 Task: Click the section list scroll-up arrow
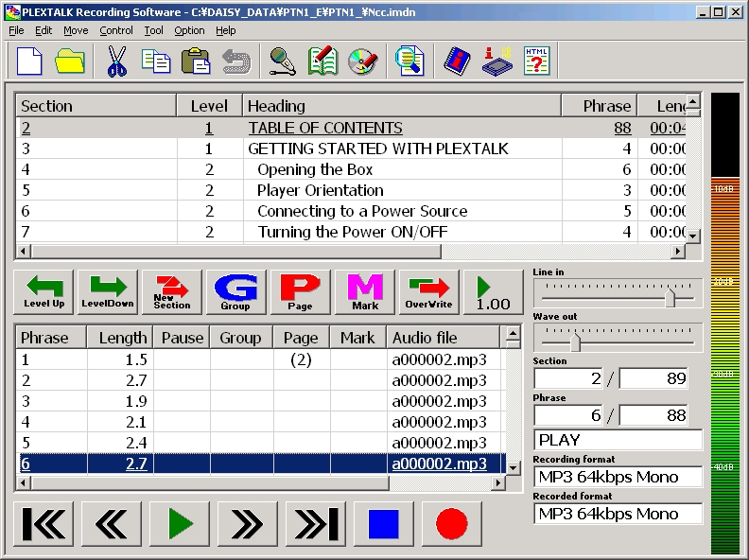click(x=693, y=101)
